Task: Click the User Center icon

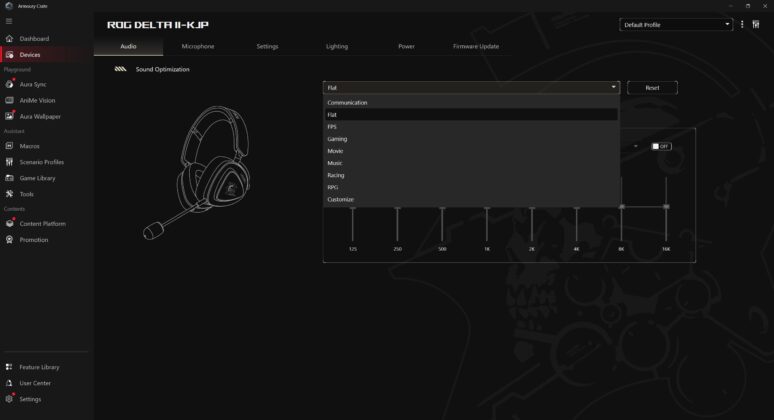Action: tap(9, 383)
